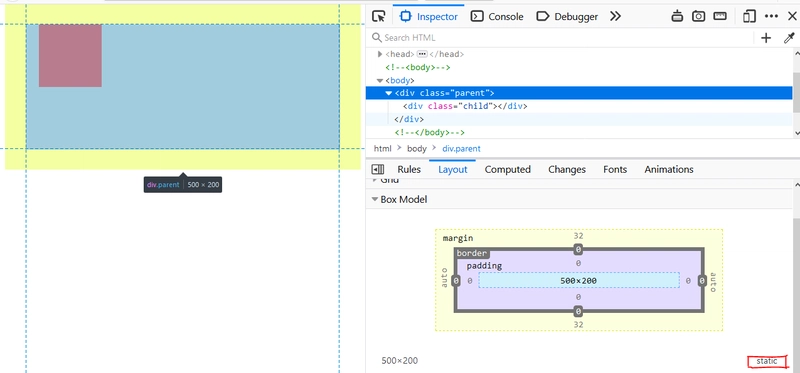Viewport: 800px width, 373px height.
Task: Edit the content size 500×200 box
Action: coord(579,281)
